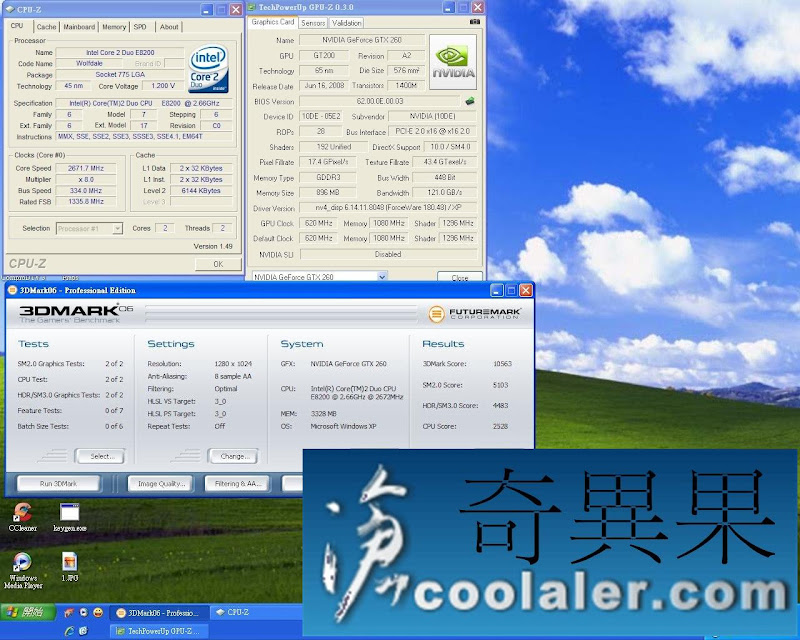The width and height of the screenshot is (800, 640).
Task: Click the Memory Size value 896 MB
Action: (x=327, y=192)
